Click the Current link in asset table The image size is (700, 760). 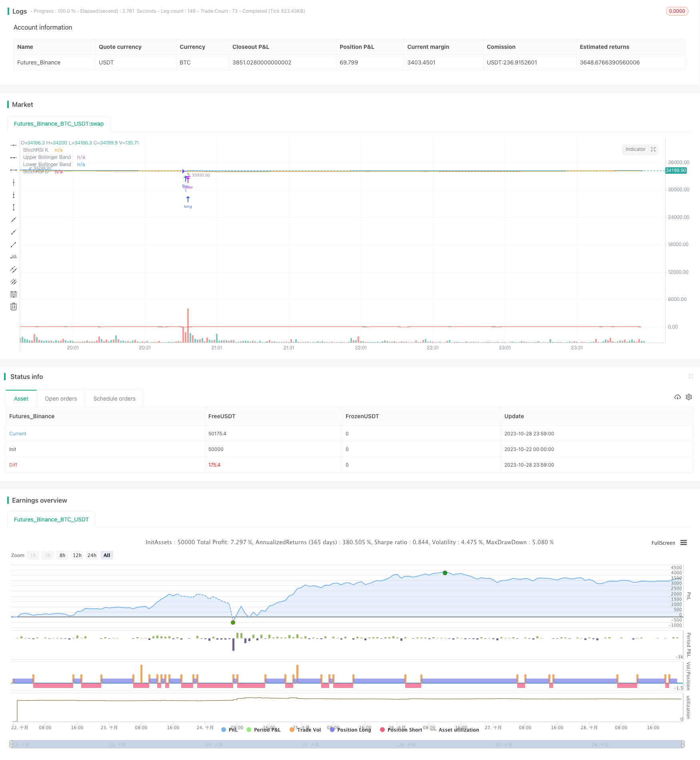(18, 433)
